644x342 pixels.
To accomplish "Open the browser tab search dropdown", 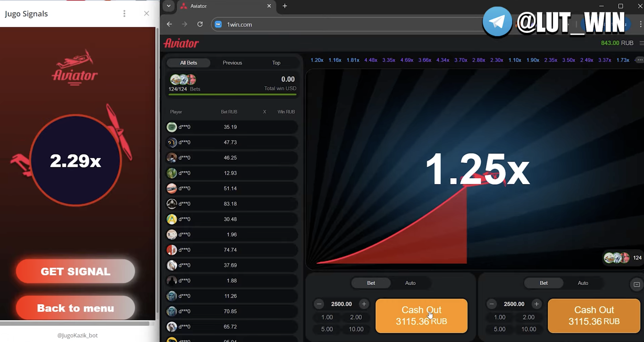I will click(x=168, y=6).
